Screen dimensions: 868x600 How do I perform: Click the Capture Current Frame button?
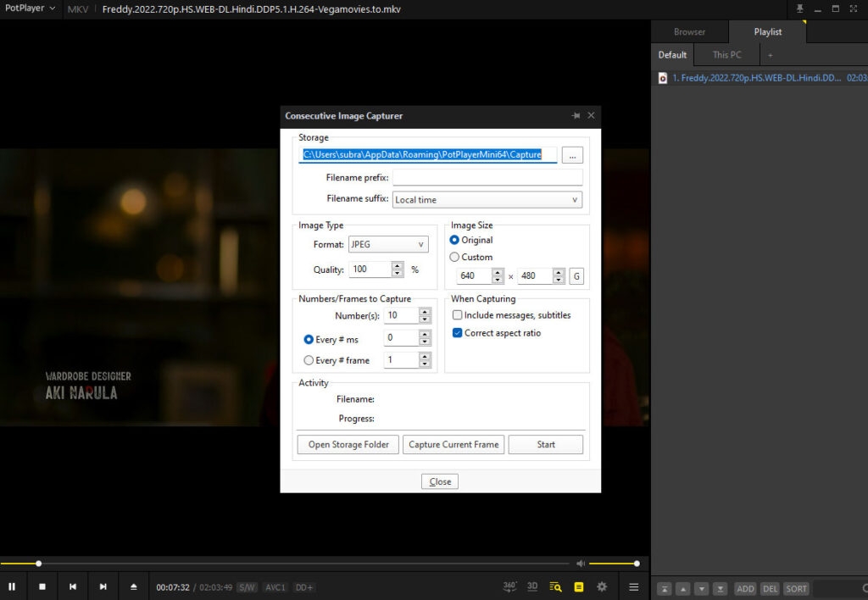point(453,444)
